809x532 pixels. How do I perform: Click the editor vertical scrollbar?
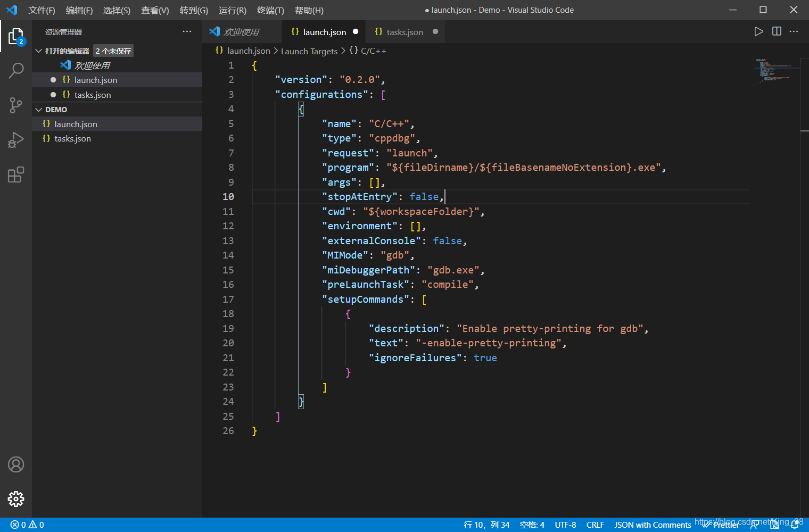[x=805, y=287]
